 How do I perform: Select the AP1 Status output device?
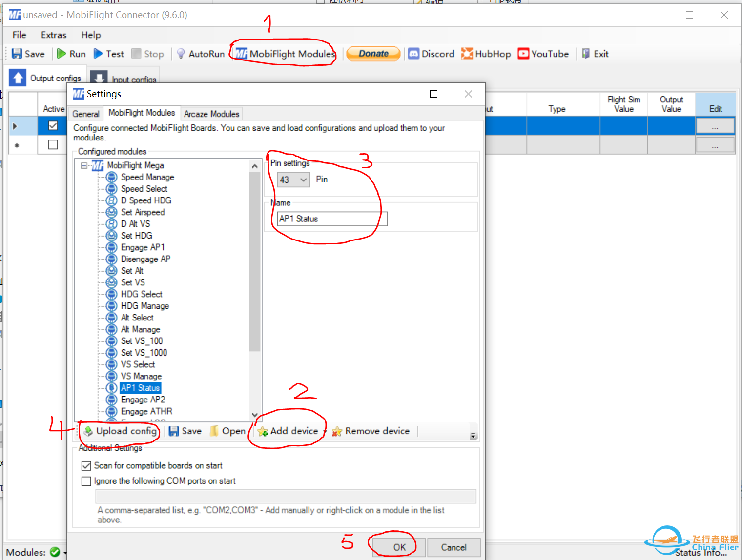(140, 388)
